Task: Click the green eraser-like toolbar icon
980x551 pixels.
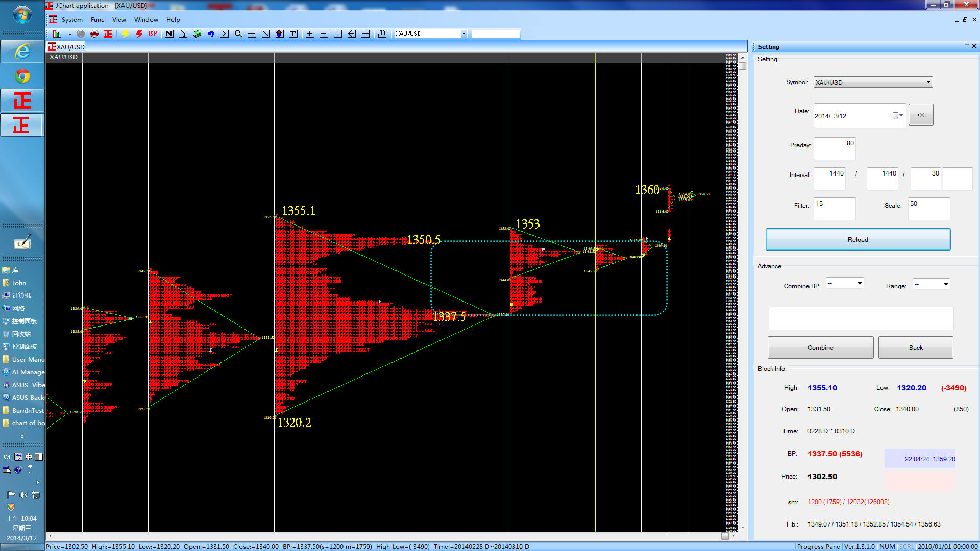Action: (197, 34)
